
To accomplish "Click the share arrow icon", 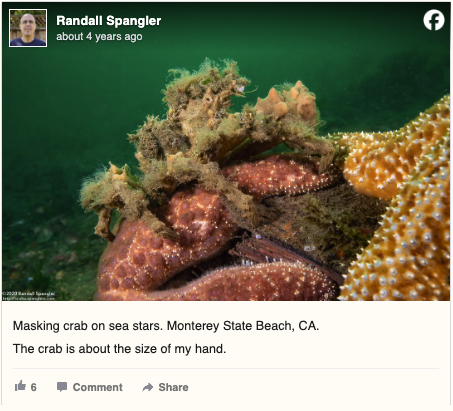I will (148, 387).
